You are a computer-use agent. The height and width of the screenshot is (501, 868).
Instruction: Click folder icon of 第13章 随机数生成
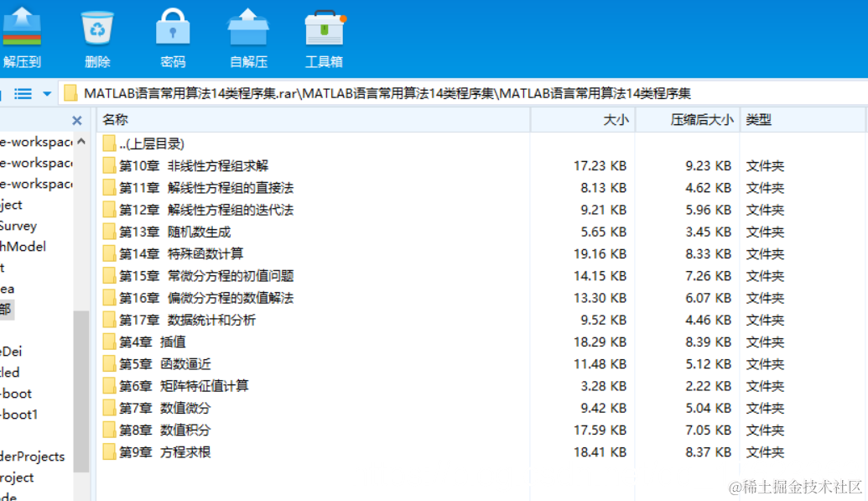tap(109, 232)
